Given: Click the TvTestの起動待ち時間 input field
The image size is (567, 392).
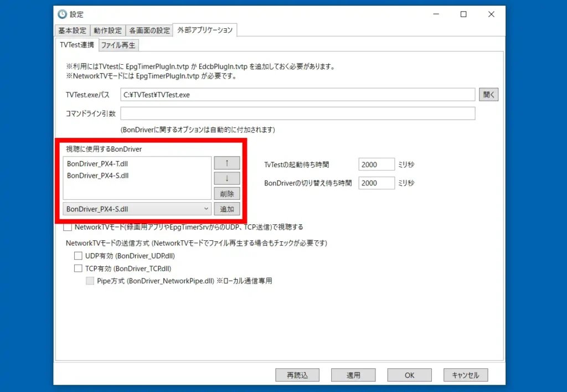Looking at the screenshot, I should pos(377,164).
